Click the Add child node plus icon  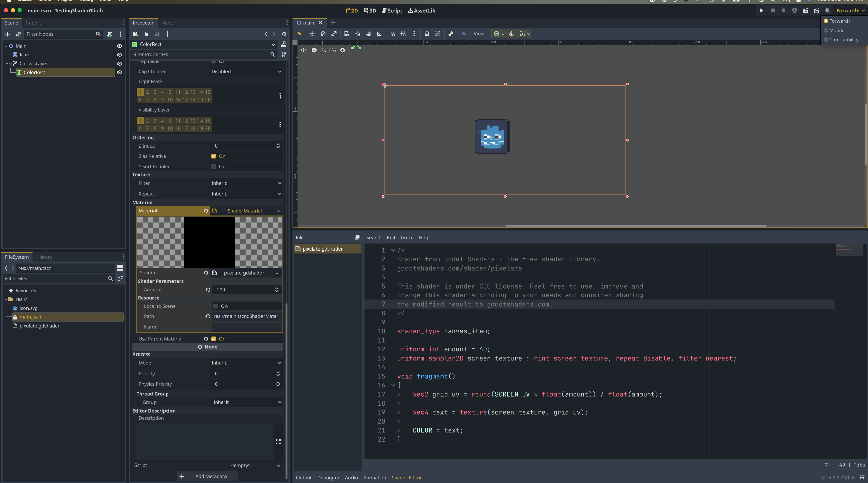pos(7,34)
